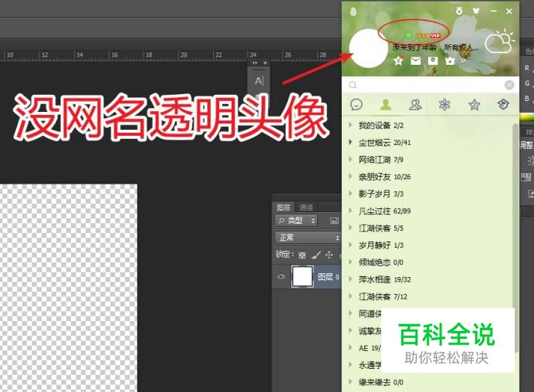534x392 pixels.
Task: Open the 类型 layer filter dropdown
Action: point(296,221)
